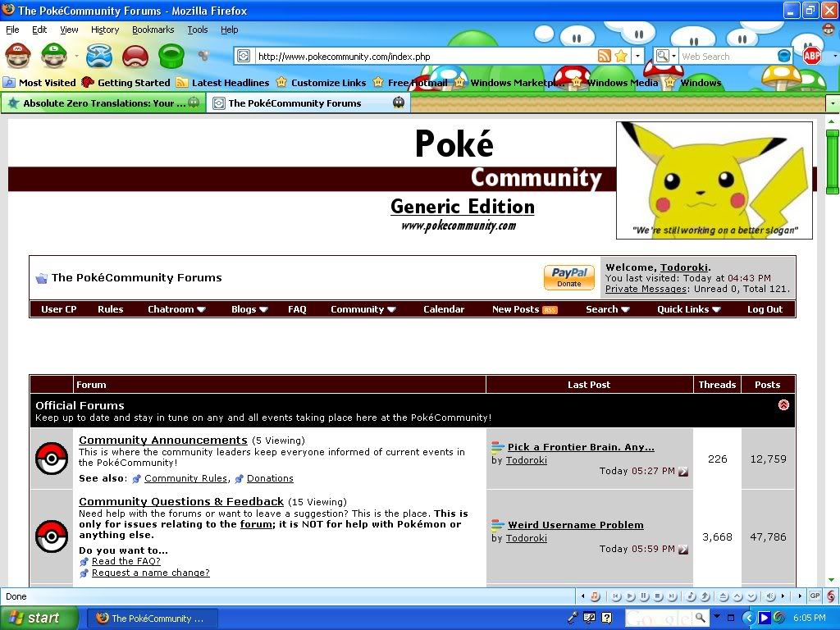Image resolution: width=840 pixels, height=630 pixels.
Task: Click the Windows Start button
Action: click(39, 618)
